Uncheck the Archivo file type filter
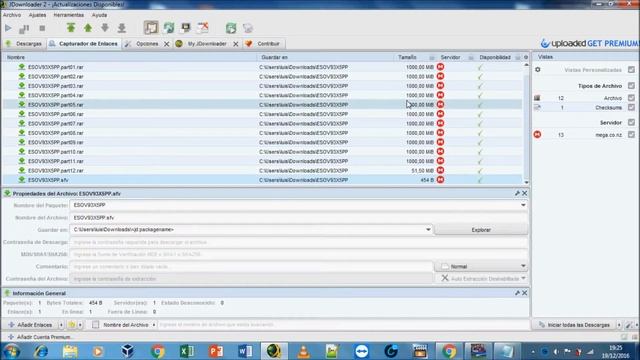Viewport: 640px width, 360px height. pyautogui.click(x=631, y=98)
